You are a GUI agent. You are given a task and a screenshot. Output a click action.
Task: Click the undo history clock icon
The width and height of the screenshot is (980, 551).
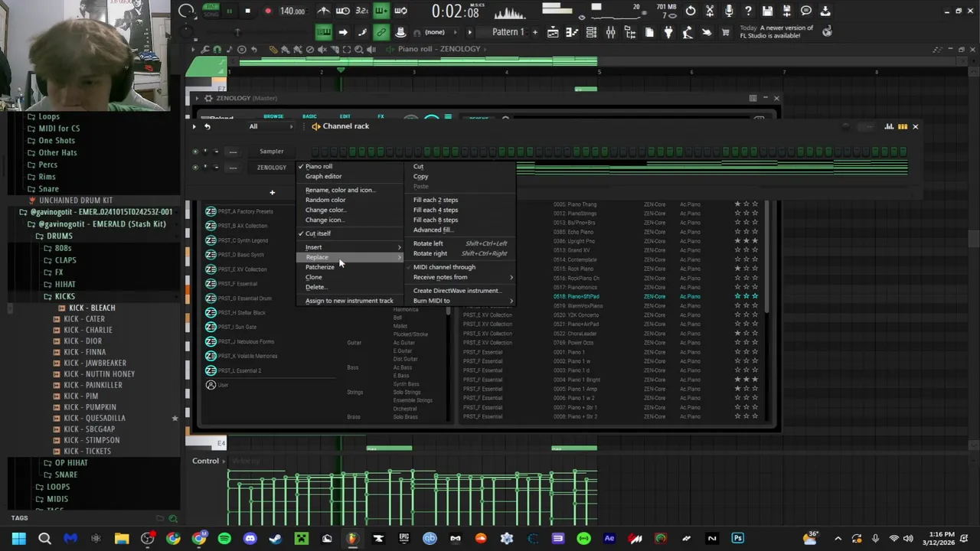point(691,11)
